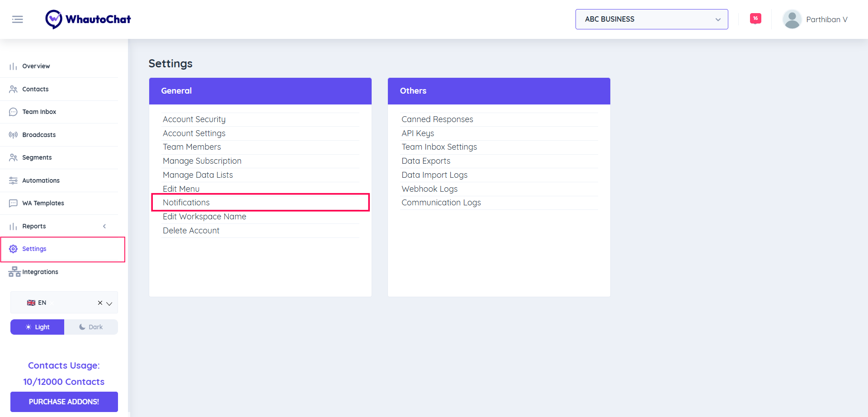Open the ABC BUSINESS workspace dropdown
The height and width of the screenshot is (417, 868).
click(x=651, y=19)
